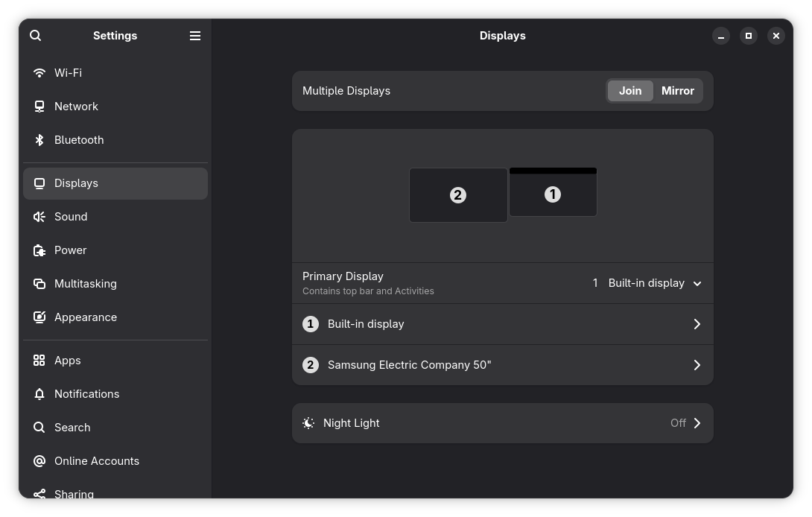Viewport: 812px width, 517px height.
Task: Minimize the Settings window
Action: (721, 36)
